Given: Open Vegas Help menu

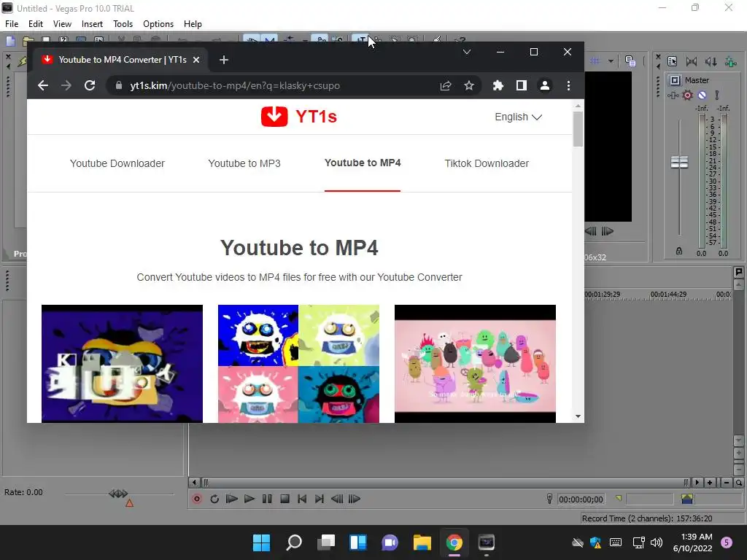Looking at the screenshot, I should tap(193, 24).
